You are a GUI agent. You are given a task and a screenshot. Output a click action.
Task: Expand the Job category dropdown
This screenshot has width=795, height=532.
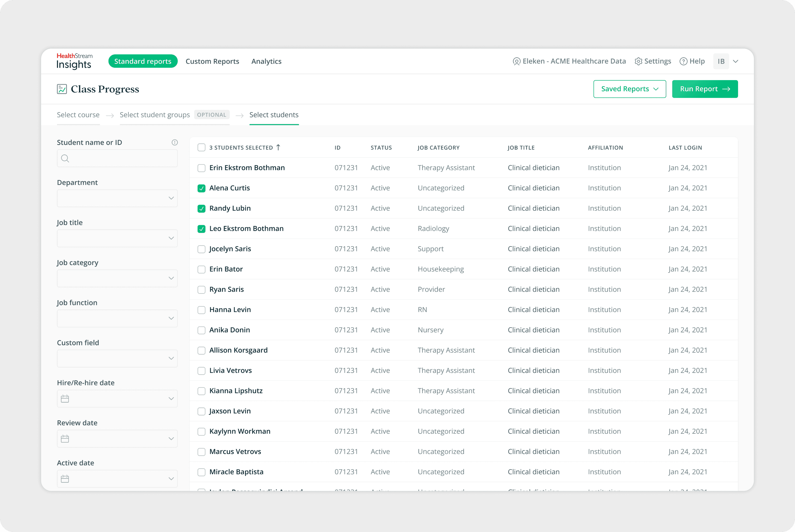click(x=117, y=278)
